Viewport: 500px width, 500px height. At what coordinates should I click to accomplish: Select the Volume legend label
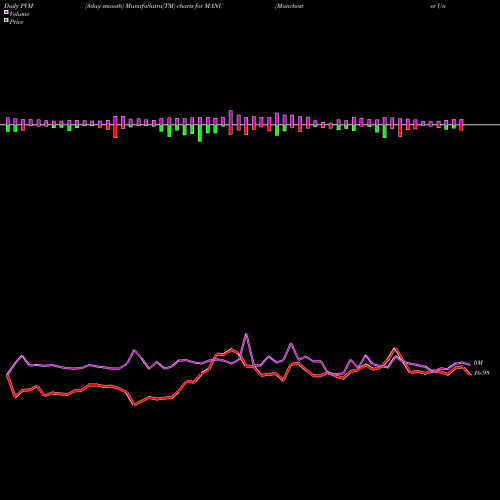pos(19,14)
